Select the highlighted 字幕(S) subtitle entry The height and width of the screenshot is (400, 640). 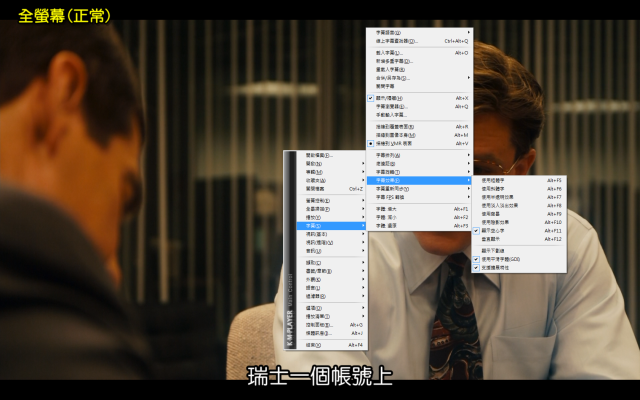(x=331, y=226)
